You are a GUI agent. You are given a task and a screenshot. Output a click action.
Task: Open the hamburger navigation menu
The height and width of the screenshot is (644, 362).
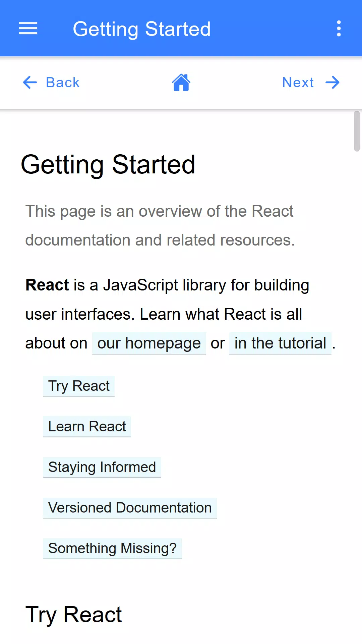tap(28, 29)
